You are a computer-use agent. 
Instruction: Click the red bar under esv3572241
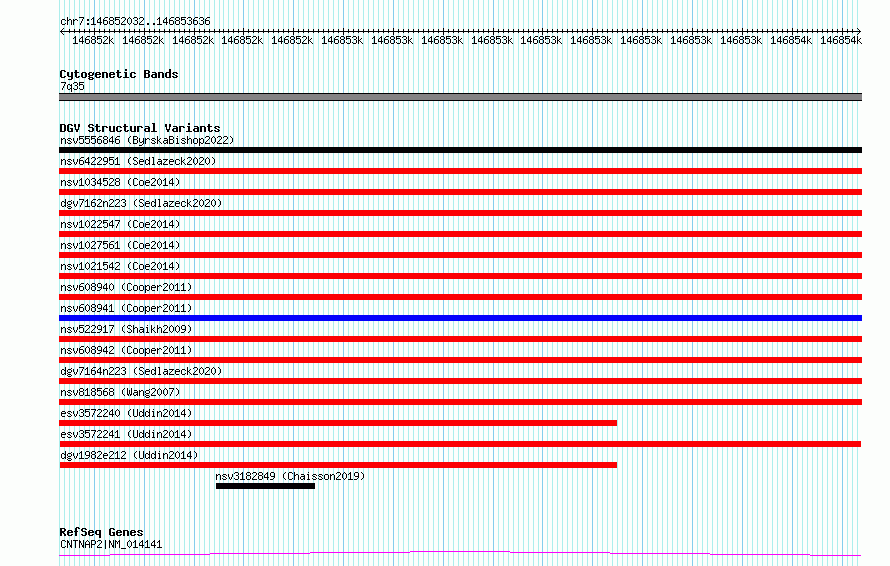(x=460, y=445)
